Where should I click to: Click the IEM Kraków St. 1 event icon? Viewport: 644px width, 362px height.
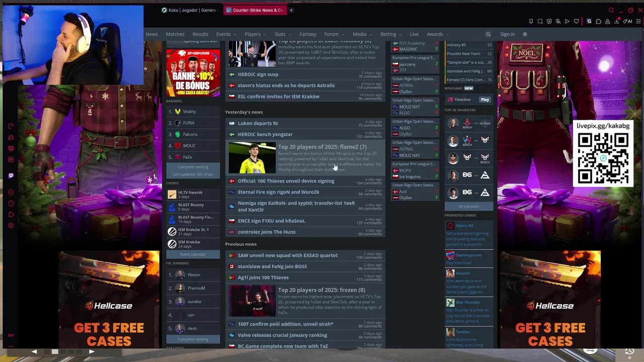pos(172,232)
